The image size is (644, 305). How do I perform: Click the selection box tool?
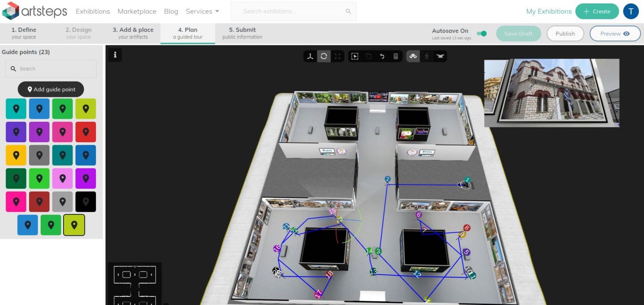pos(355,56)
